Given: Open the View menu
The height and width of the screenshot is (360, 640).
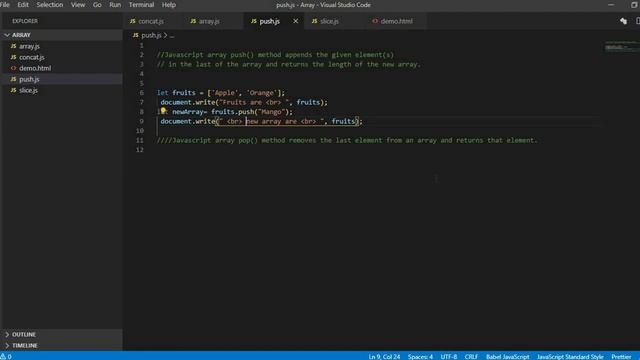Looking at the screenshot, I should (x=78, y=5).
